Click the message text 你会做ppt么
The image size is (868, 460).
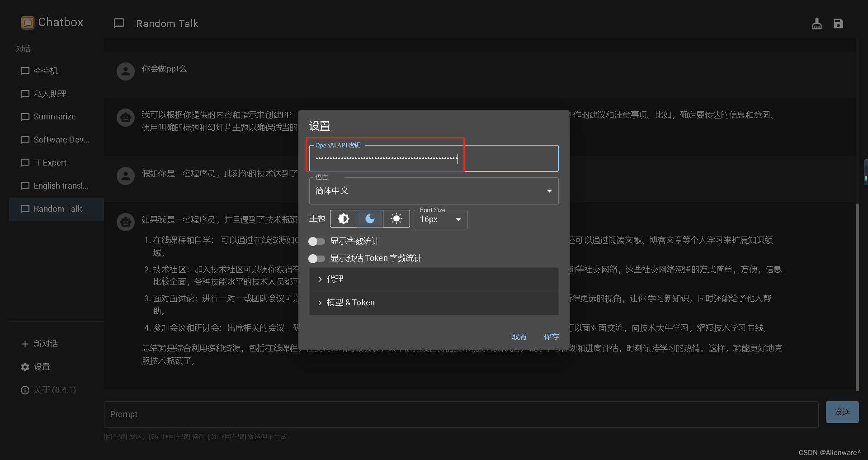(x=164, y=69)
